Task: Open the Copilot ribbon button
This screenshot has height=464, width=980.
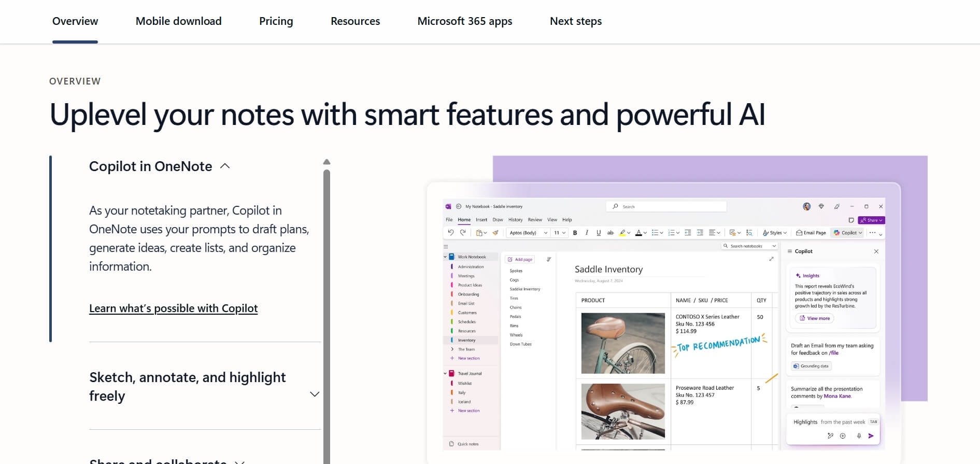Action: [847, 233]
